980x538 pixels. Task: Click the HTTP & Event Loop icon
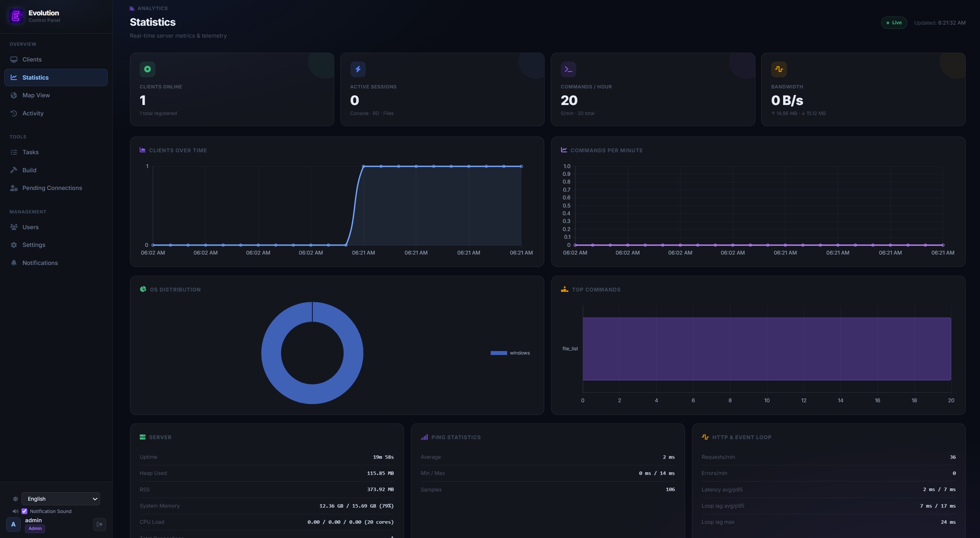pyautogui.click(x=705, y=437)
